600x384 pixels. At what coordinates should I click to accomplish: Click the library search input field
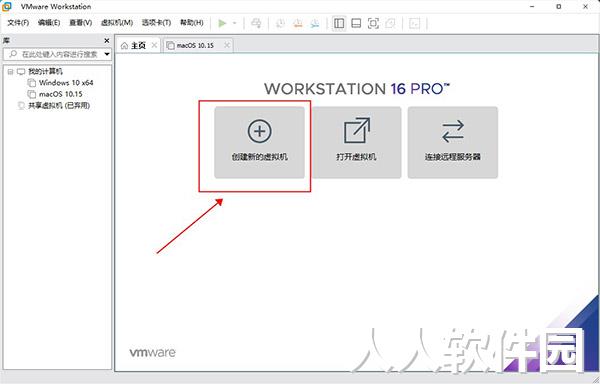[54, 54]
